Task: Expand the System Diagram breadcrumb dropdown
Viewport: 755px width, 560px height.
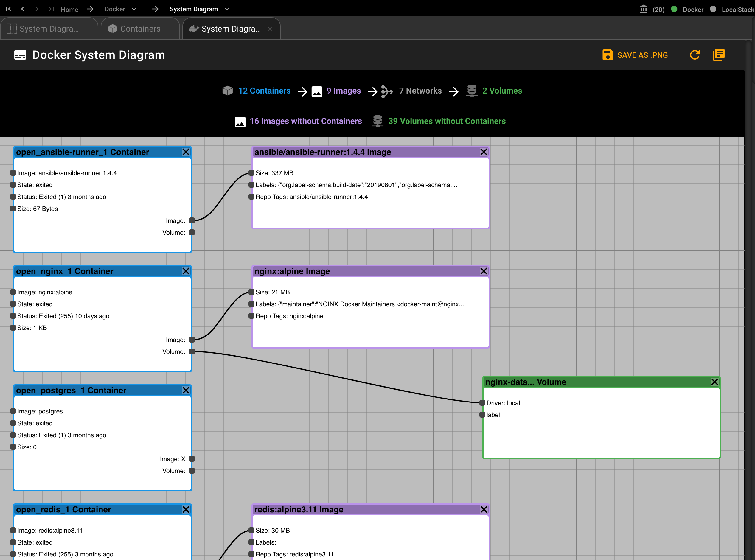Action: [x=227, y=9]
